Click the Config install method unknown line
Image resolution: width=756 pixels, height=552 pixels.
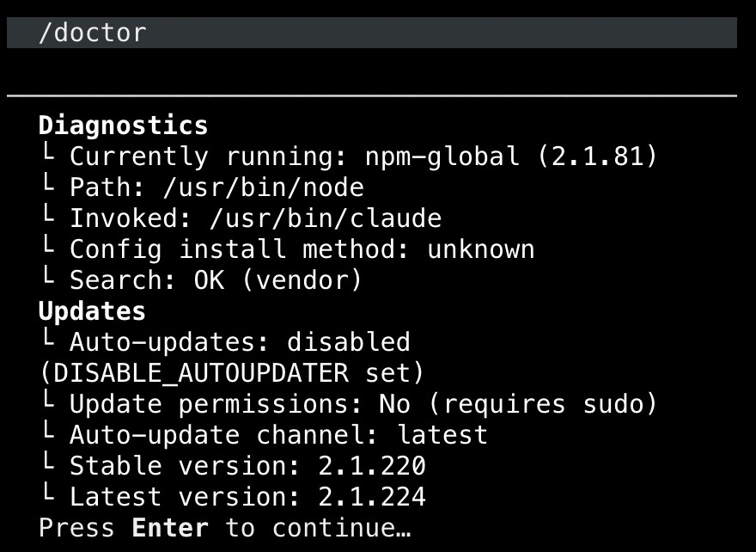click(x=287, y=249)
